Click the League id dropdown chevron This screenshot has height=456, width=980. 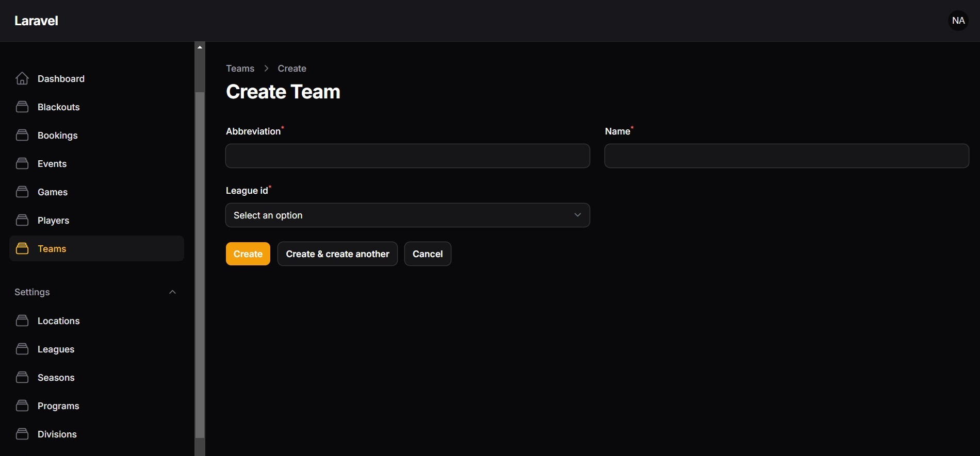[577, 215]
